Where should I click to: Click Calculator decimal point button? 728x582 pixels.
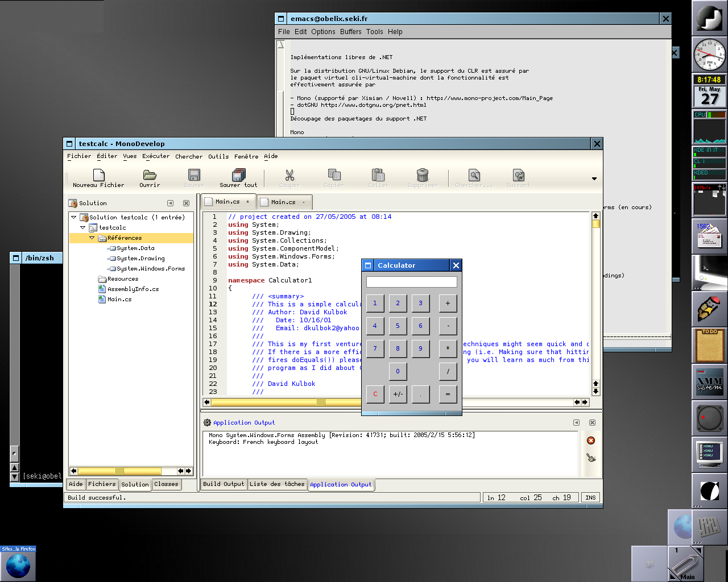(x=420, y=394)
